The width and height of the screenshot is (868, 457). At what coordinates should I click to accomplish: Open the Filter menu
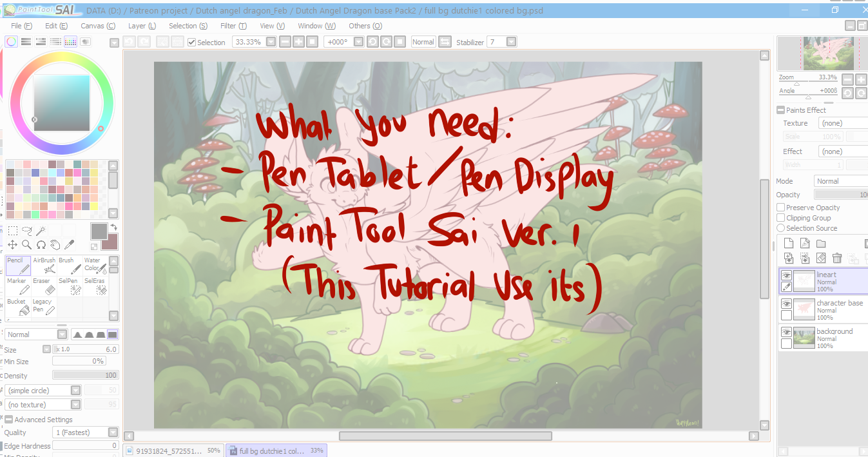233,26
